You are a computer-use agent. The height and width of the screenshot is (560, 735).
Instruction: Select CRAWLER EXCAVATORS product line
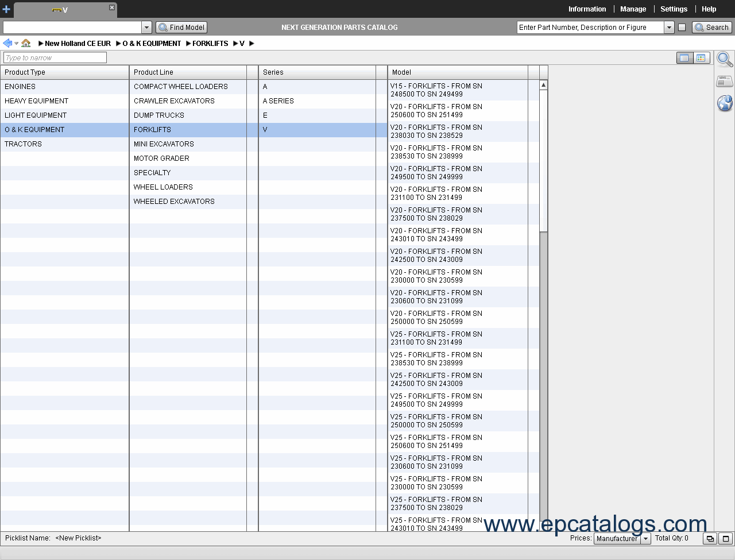coord(188,101)
